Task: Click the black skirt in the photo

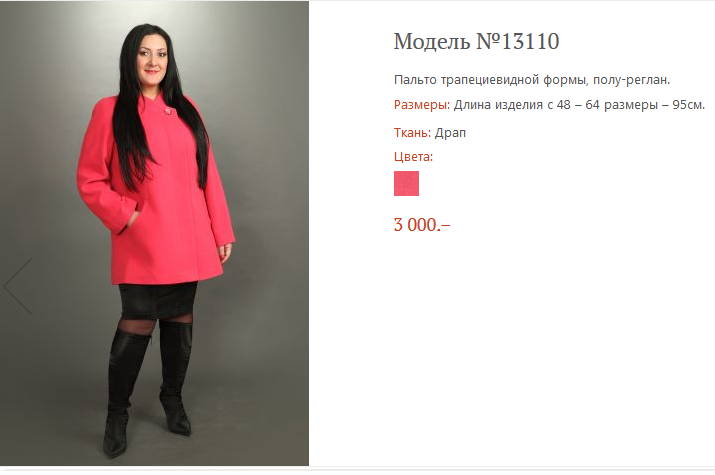Action: pos(158,301)
